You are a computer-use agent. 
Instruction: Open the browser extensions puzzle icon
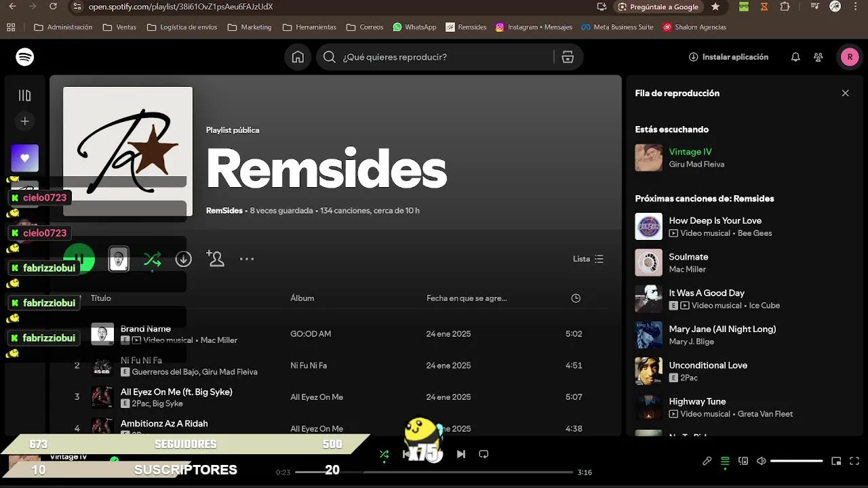click(x=785, y=7)
